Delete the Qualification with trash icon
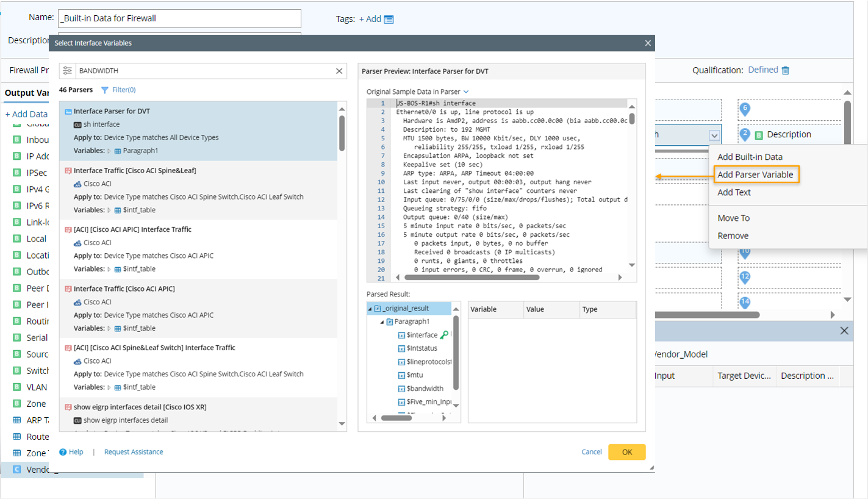Image resolution: width=868 pixels, height=499 pixels. click(x=786, y=70)
